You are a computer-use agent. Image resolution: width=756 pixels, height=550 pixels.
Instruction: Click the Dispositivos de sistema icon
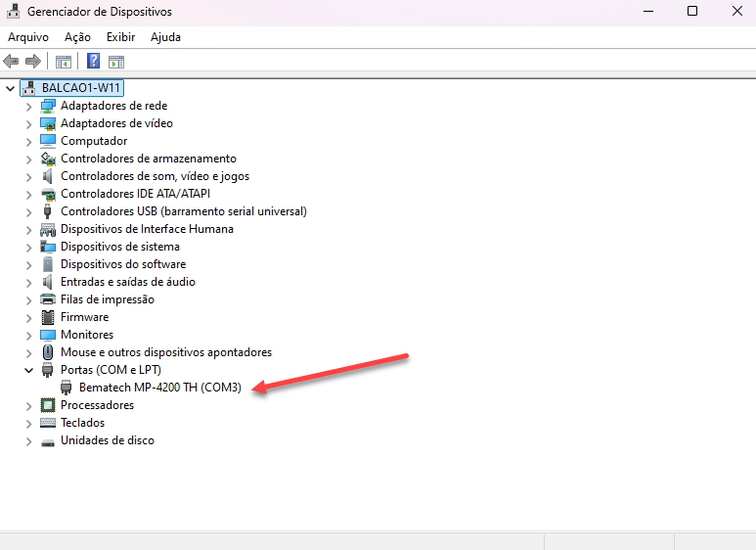pyautogui.click(x=48, y=247)
